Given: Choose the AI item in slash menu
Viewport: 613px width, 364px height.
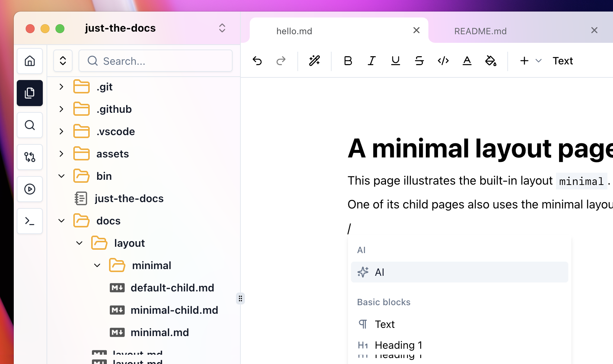Looking at the screenshot, I should 459,272.
